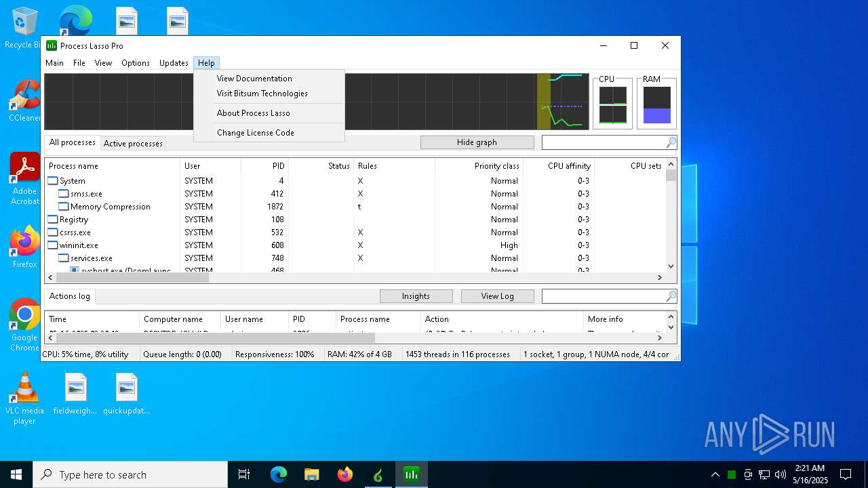Sort by PID column header
The image size is (868, 488).
click(264, 166)
